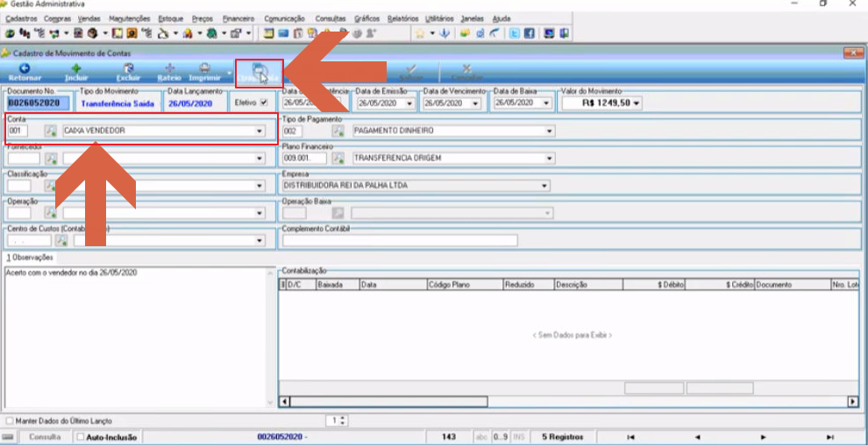Expand the Fornecedor dropdown arrow
Viewport: 868px width, 445px height.
coord(259,159)
